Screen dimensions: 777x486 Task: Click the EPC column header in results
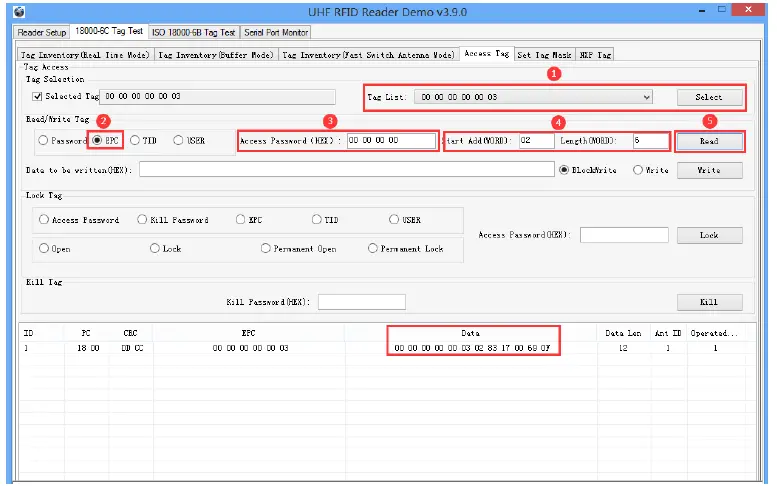[249, 333]
